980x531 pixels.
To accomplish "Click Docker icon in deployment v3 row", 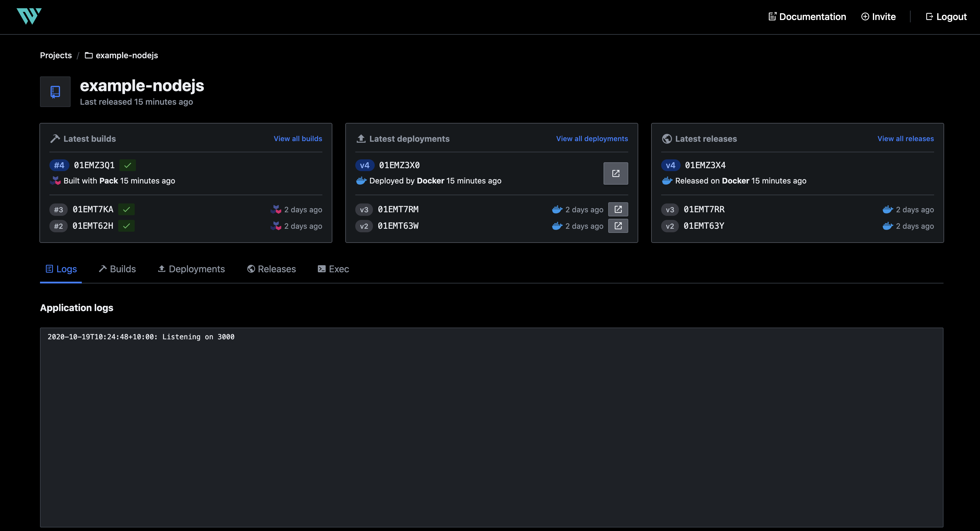I will [x=557, y=209].
